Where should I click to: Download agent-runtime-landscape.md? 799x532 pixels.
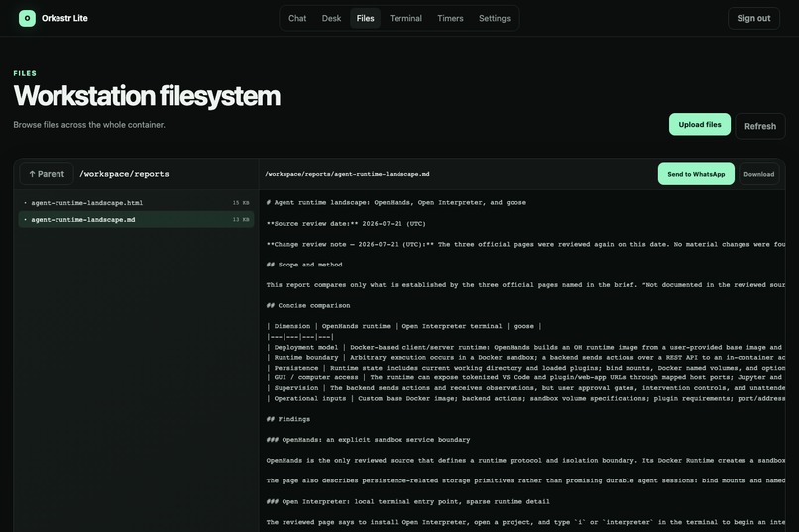pyautogui.click(x=758, y=174)
